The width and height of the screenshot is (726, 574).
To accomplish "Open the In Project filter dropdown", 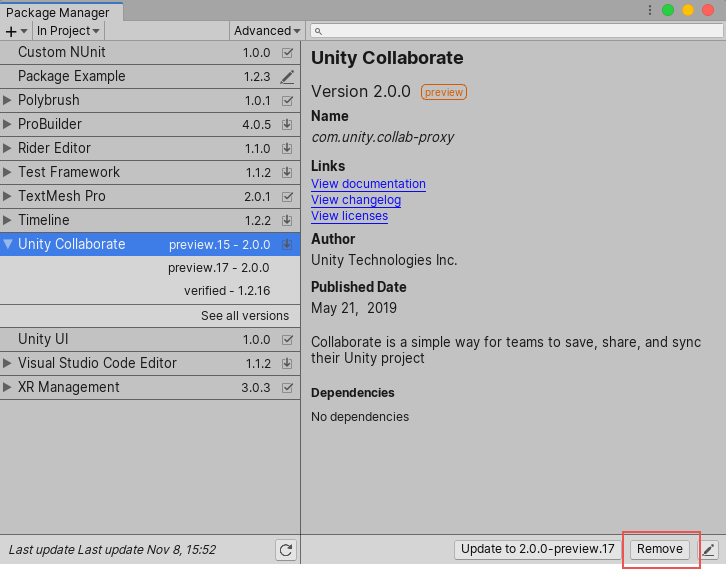I will click(67, 31).
